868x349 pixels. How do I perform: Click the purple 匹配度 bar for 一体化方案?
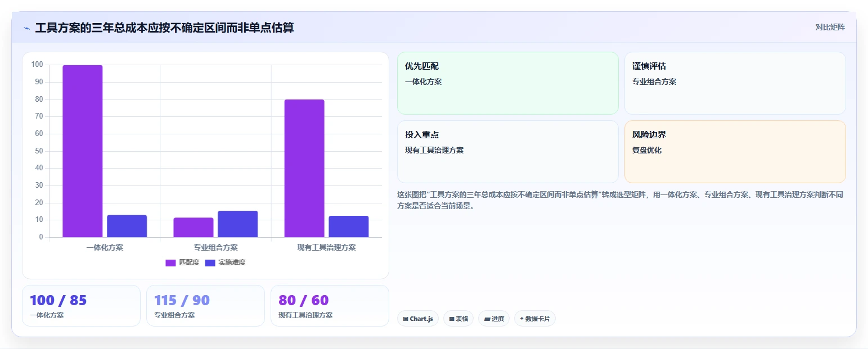[83, 151]
